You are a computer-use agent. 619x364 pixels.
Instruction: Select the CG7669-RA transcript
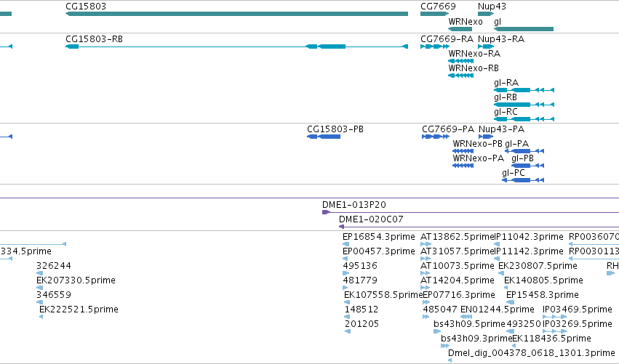pos(435,46)
